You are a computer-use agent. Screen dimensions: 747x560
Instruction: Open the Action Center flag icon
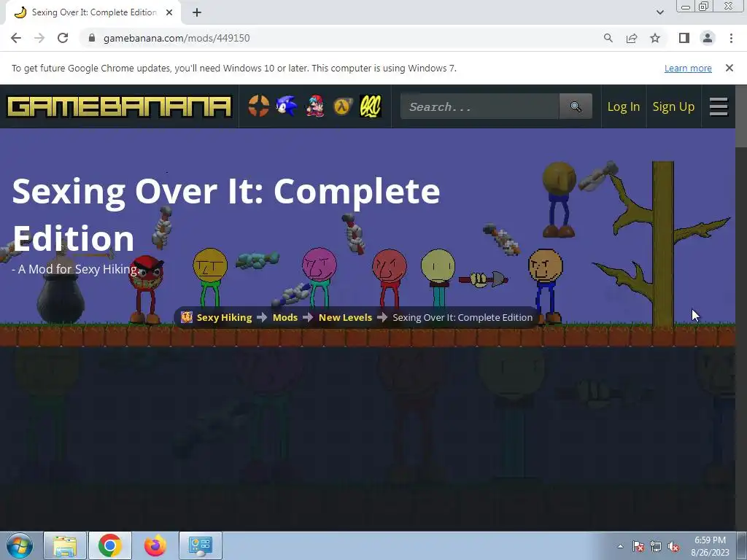638,546
